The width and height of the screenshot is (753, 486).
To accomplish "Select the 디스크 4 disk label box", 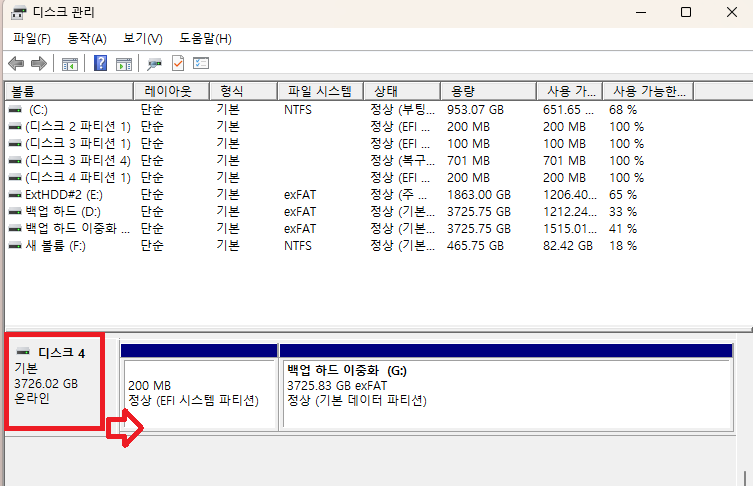I will [55, 381].
